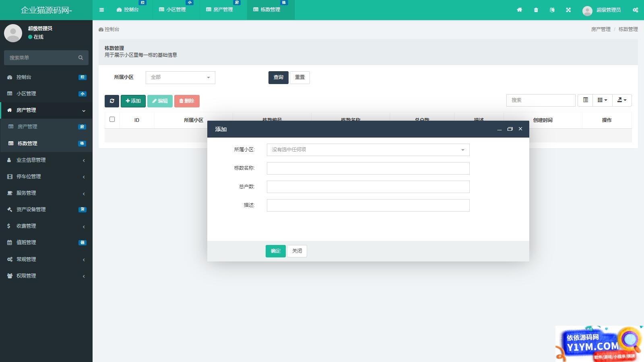Open the export data dropdown
Screen dimensions: 644x362
tap(622, 100)
